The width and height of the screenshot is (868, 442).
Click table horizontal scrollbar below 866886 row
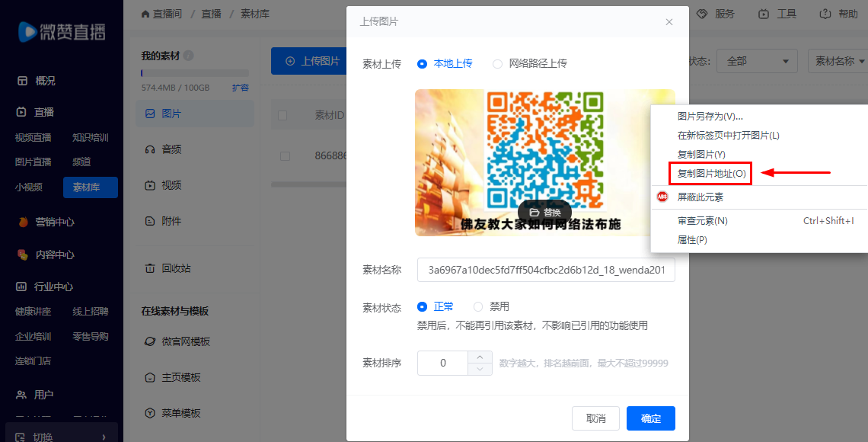[308, 184]
